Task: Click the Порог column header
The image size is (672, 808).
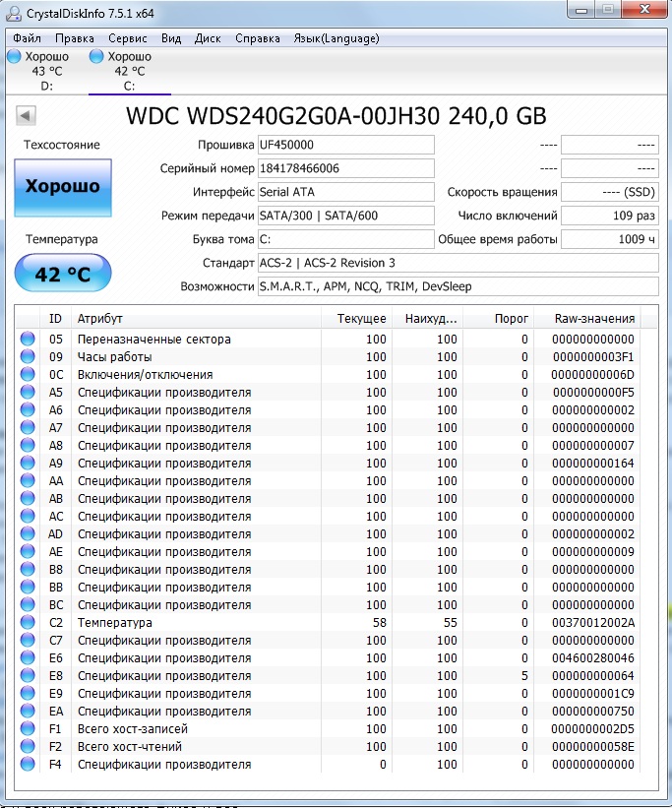Action: 498,319
